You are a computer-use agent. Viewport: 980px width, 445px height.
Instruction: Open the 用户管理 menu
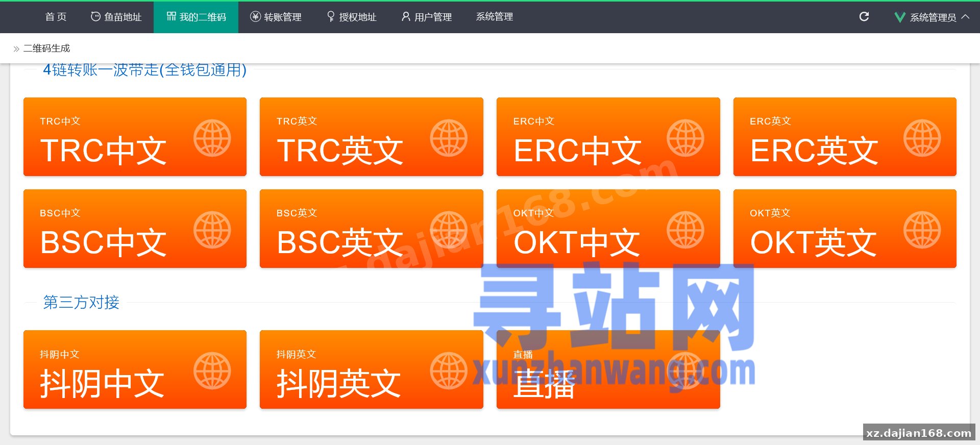click(427, 17)
